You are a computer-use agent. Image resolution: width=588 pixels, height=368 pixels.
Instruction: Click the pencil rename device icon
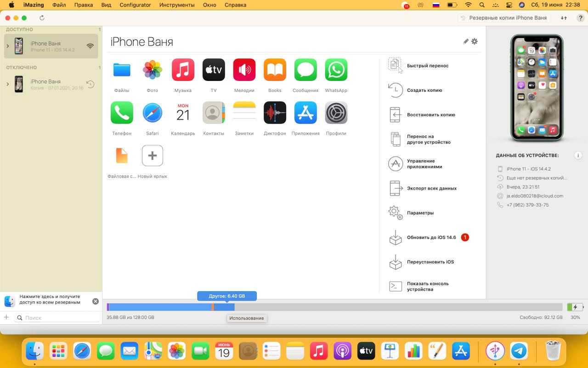(466, 41)
